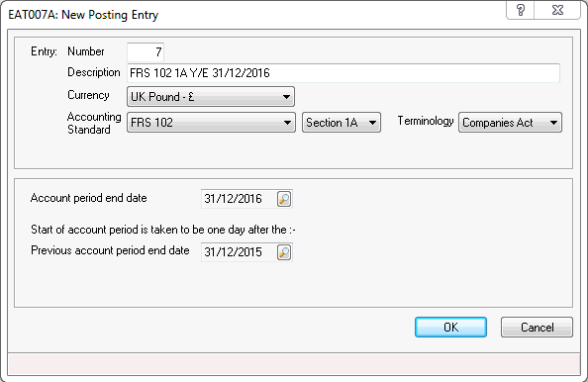Open the FRS 102 Accounting Standard dropdown

click(x=211, y=122)
